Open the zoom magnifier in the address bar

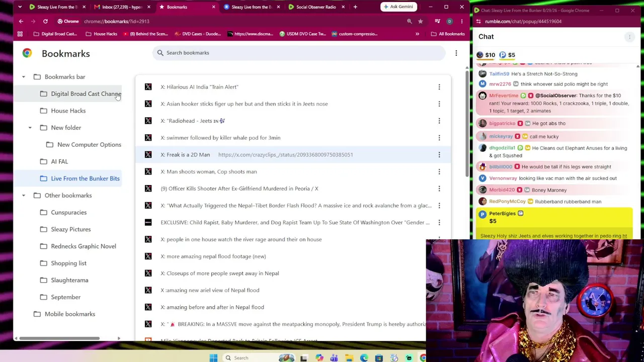click(x=409, y=21)
